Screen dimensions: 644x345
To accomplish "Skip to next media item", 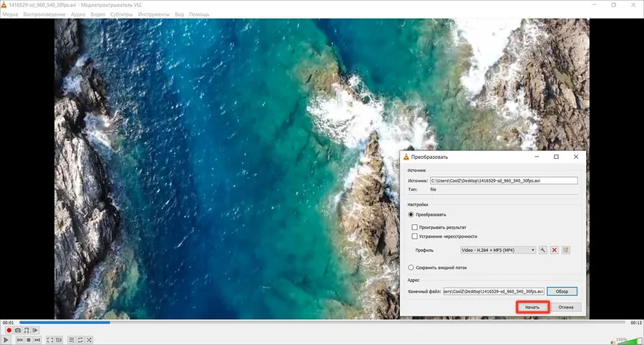I will pos(37,340).
